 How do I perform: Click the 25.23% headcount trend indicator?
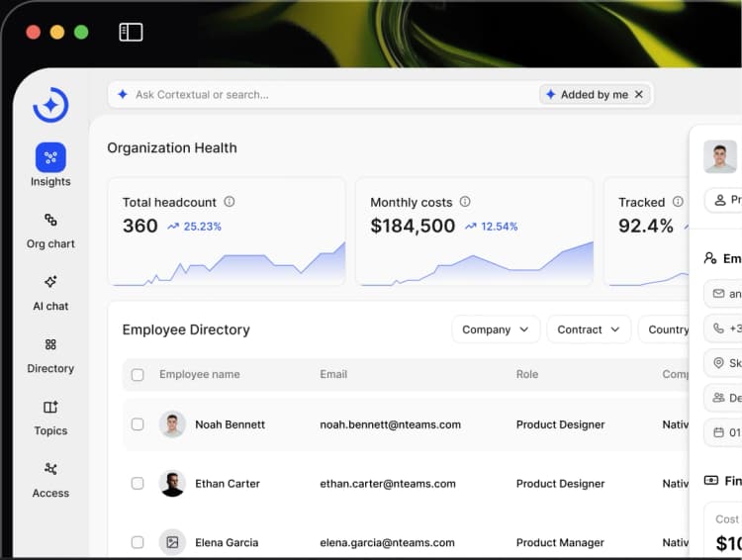click(x=194, y=227)
